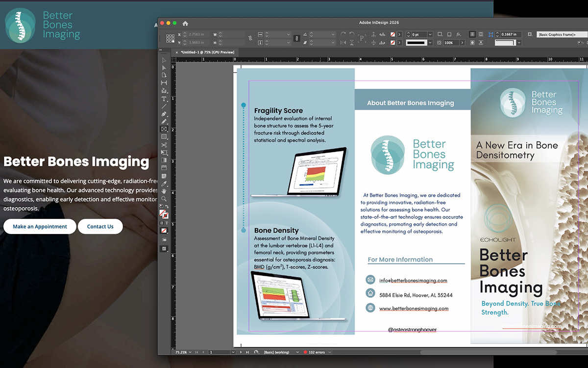588x368 pixels.
Task: Toggle constrain proportions for scaling link icon
Action: tap(297, 38)
